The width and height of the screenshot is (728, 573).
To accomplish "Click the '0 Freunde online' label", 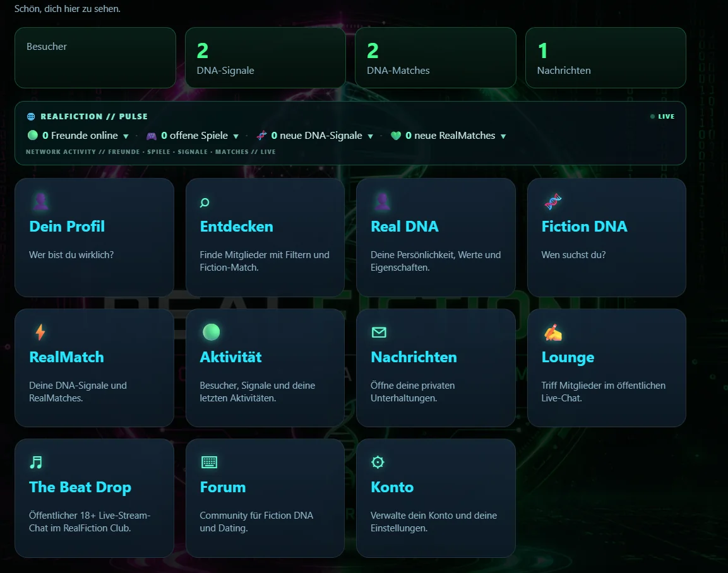I will [80, 136].
